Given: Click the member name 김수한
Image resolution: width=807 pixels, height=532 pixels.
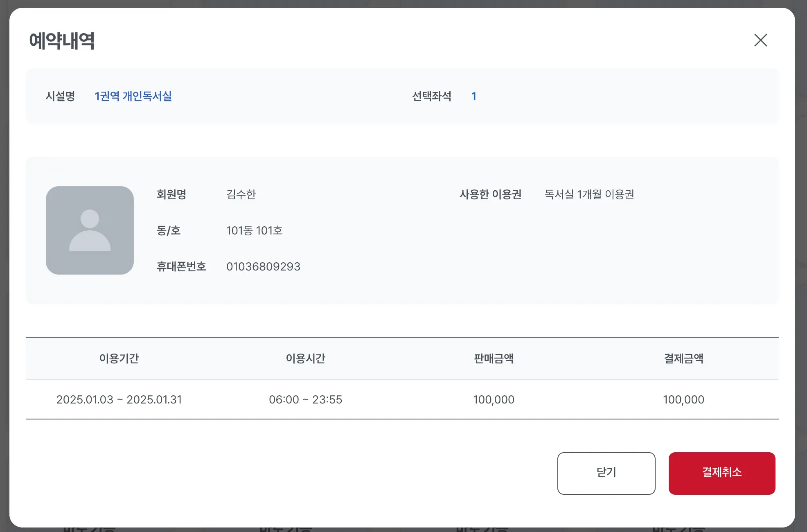Looking at the screenshot, I should tap(241, 194).
